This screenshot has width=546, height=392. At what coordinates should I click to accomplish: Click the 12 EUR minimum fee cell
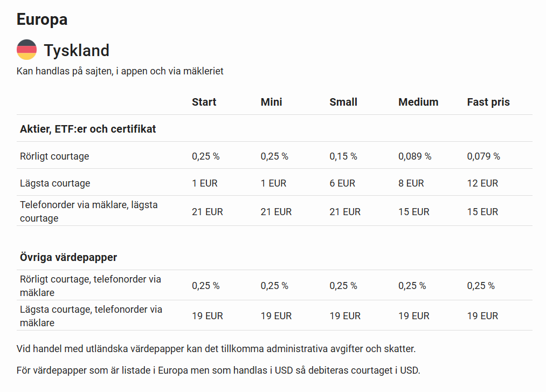482,183
